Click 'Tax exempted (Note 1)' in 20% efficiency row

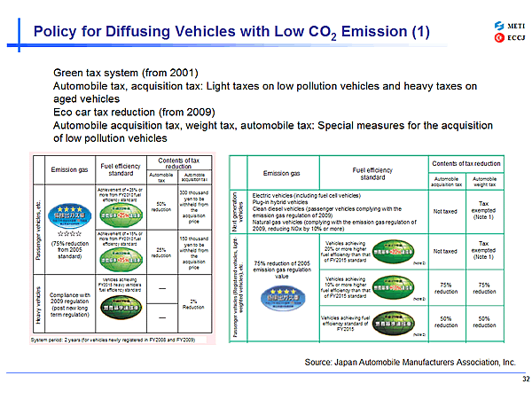click(x=484, y=250)
